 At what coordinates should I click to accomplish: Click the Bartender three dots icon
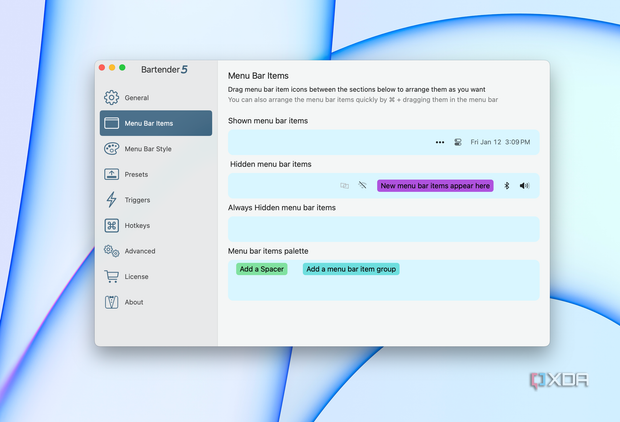[440, 142]
